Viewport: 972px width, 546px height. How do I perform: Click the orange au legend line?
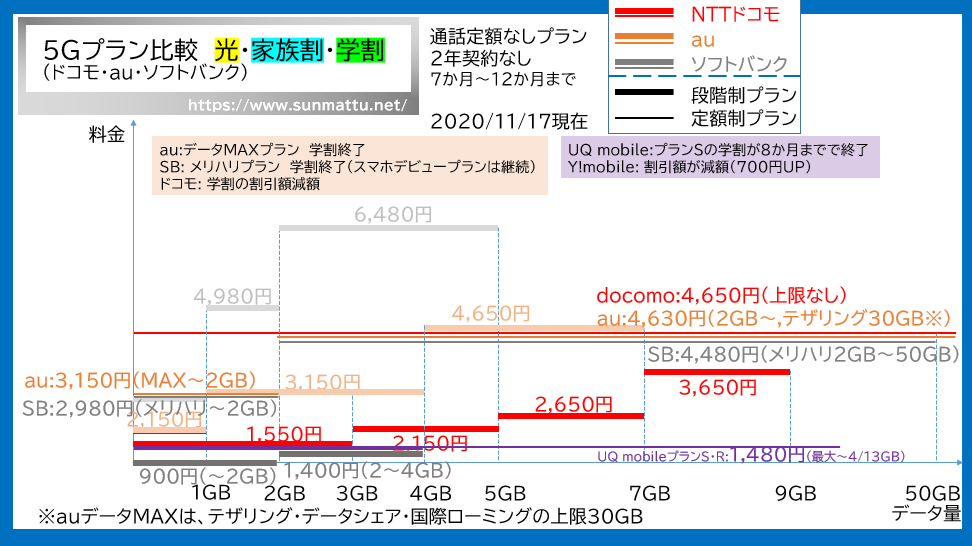coord(644,38)
